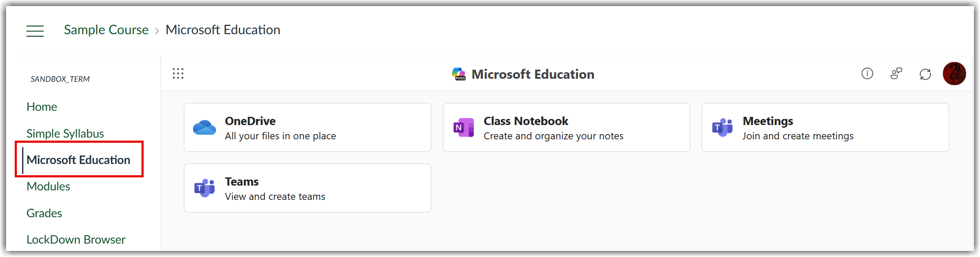Open the Grades page
Image resolution: width=980 pixels, height=257 pixels.
coord(44,213)
